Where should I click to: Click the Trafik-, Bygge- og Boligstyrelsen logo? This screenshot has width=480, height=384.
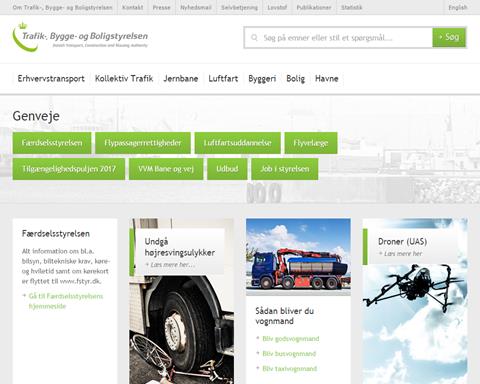coord(80,37)
